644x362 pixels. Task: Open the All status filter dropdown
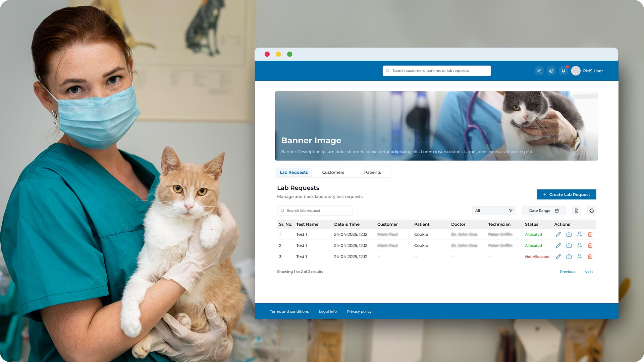pyautogui.click(x=494, y=210)
